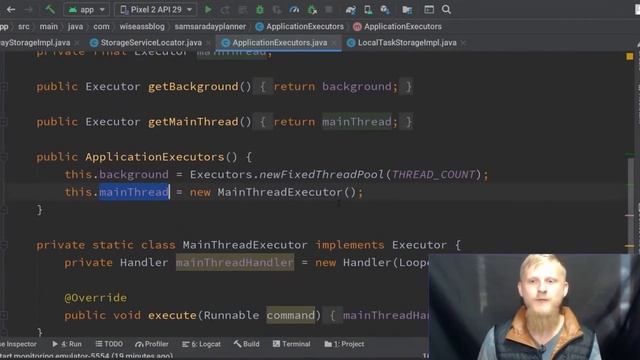Click the @Override annotation
Image resolution: width=640 pixels, height=360 pixels.
96,298
